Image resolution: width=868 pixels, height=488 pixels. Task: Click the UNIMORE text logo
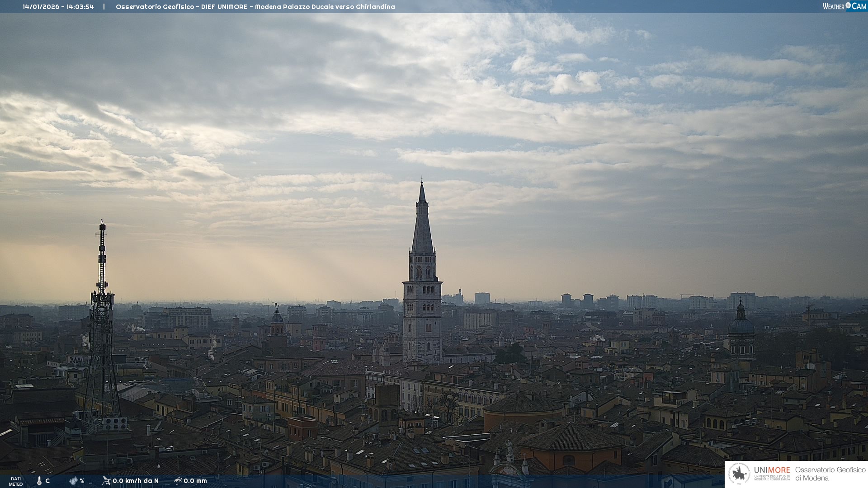(x=772, y=470)
